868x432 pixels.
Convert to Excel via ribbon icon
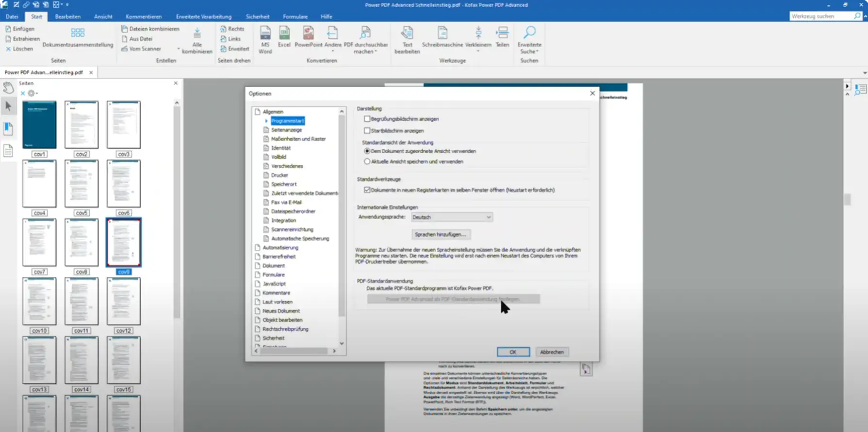click(284, 34)
